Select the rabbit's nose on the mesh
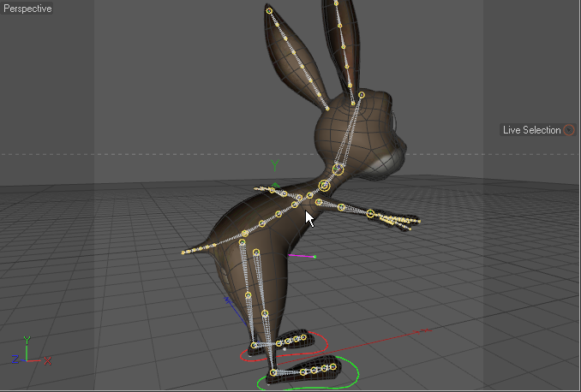This screenshot has height=392, width=581. [x=403, y=146]
